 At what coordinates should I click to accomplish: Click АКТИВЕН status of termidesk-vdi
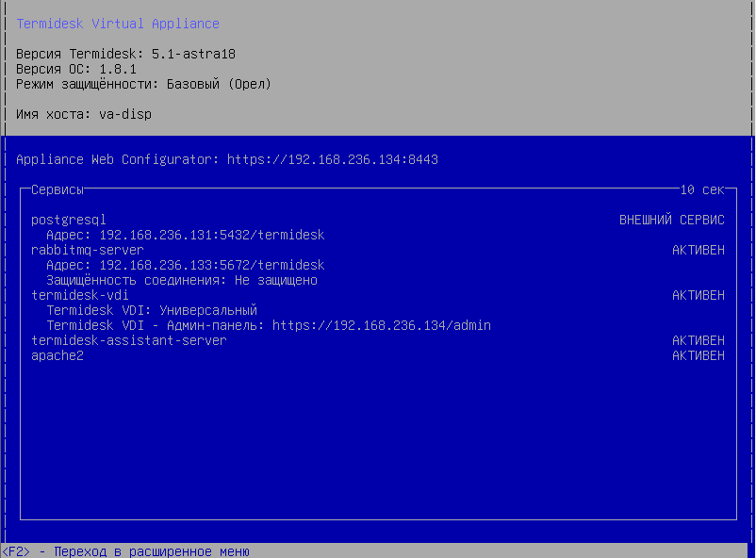(x=698, y=295)
